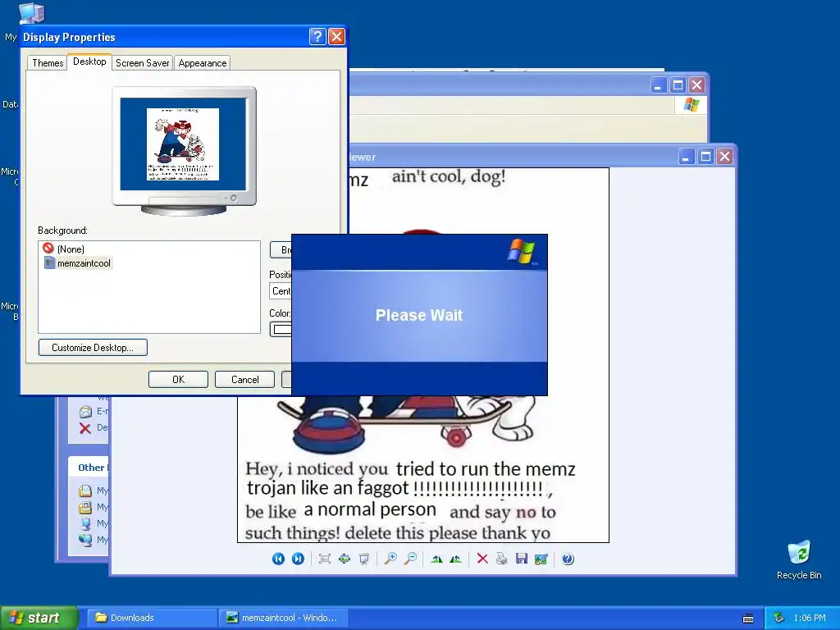Open the image for editing icon
Screen dimensions: 840x630
pyautogui.click(x=541, y=559)
